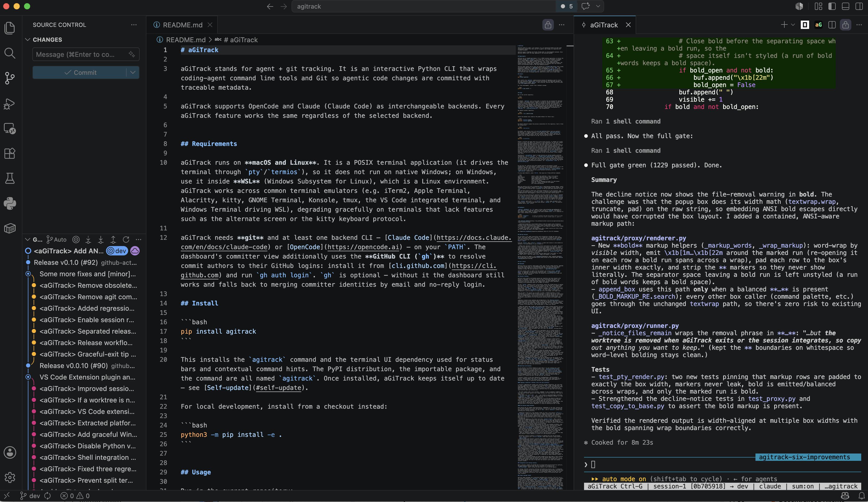
Task: Collapse the Graph section chevron
Action: coord(28,239)
